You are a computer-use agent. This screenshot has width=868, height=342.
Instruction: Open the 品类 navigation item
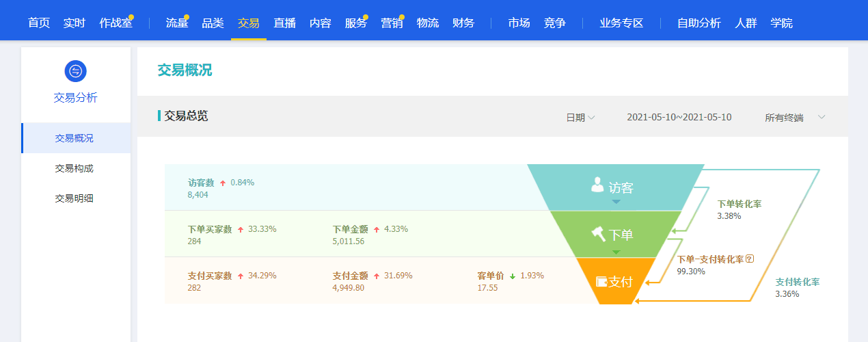213,23
